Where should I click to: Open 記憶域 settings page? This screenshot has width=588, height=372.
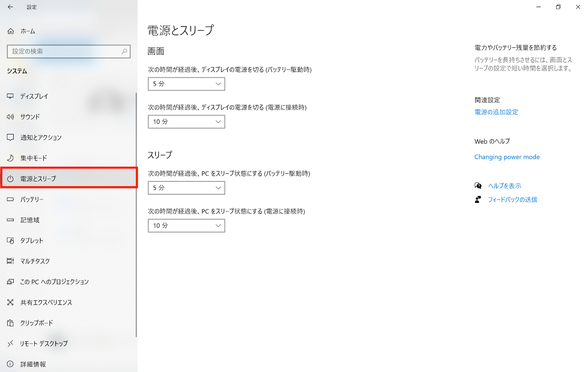(x=68, y=220)
